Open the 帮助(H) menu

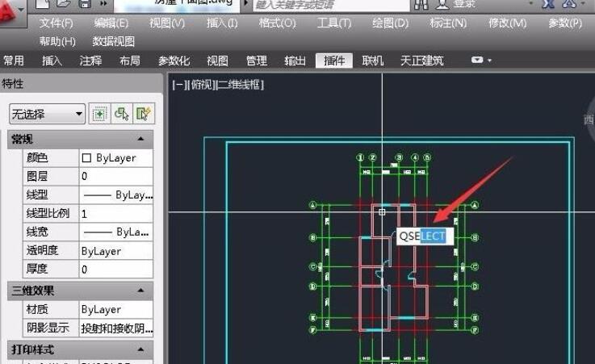(x=57, y=41)
